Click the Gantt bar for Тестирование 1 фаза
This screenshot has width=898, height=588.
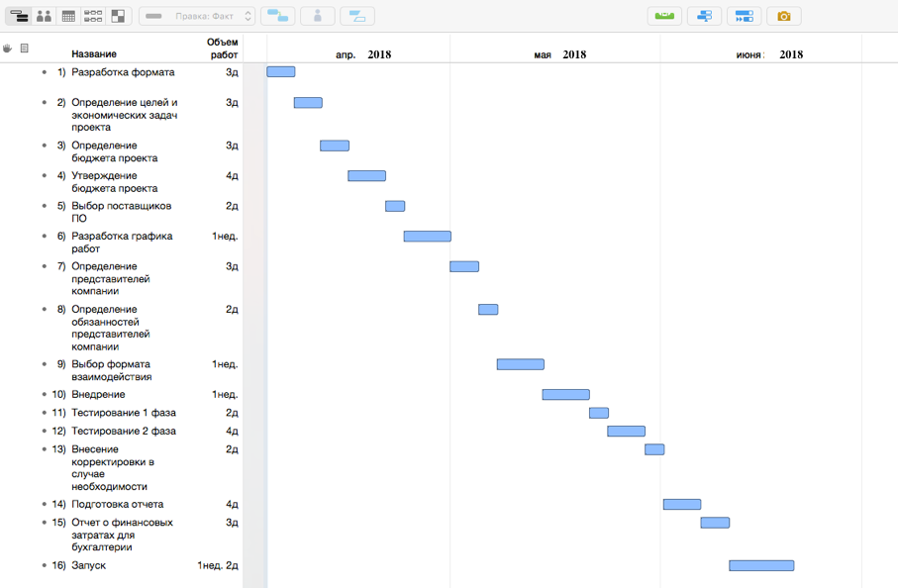coord(599,413)
